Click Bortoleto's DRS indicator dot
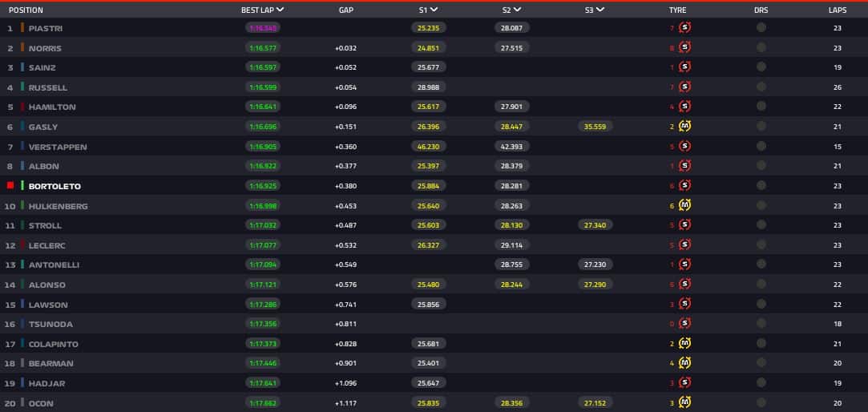 [x=761, y=185]
